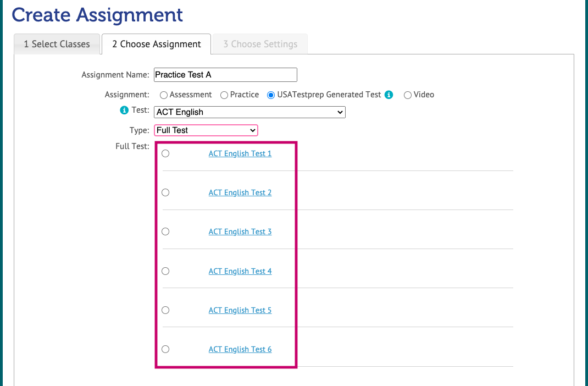Open the Type dropdown showing Full Test
Screen dimensions: 588x386
(x=206, y=130)
